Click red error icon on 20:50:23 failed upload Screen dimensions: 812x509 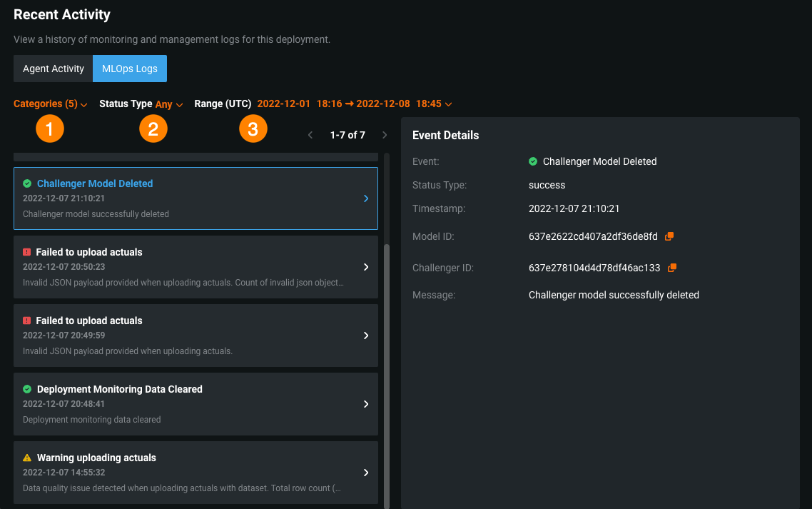pos(27,252)
